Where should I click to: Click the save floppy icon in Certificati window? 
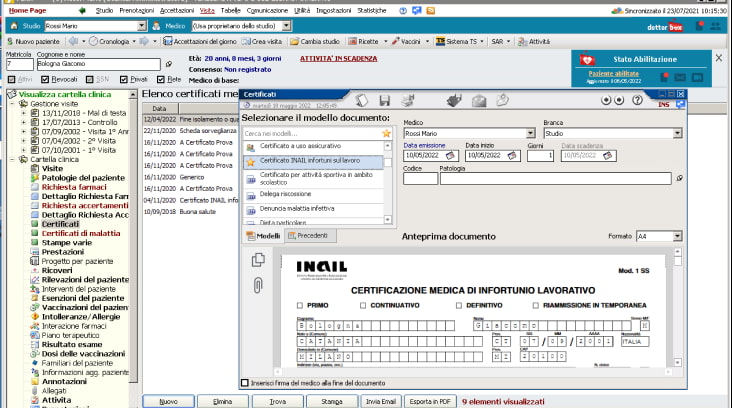tap(385, 100)
